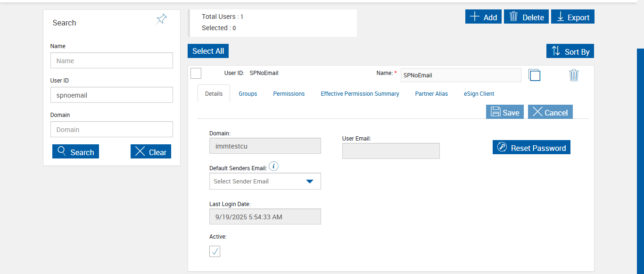Click the vertical page scrollbar
644x274 pixels.
click(x=640, y=160)
